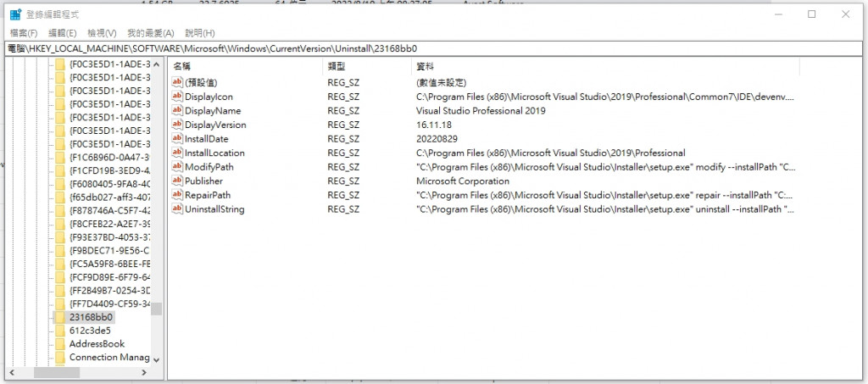
Task: Click the folder icon of key 23168bb0
Action: 60,317
